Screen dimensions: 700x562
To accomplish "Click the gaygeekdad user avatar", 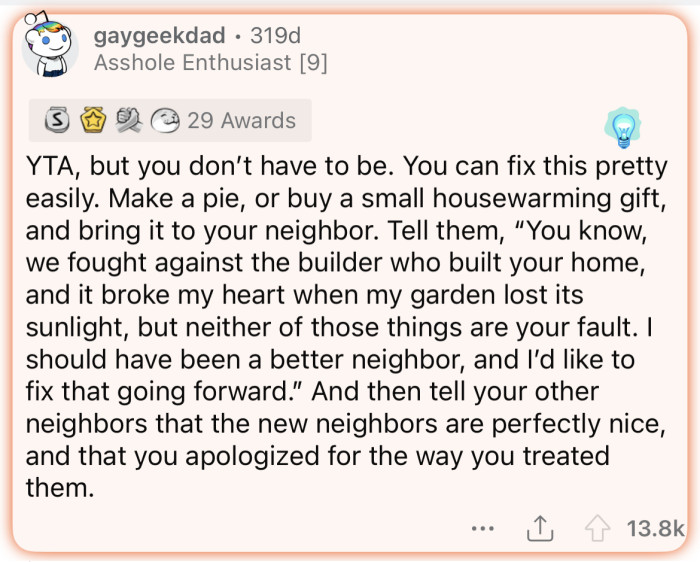I will coord(48,46).
